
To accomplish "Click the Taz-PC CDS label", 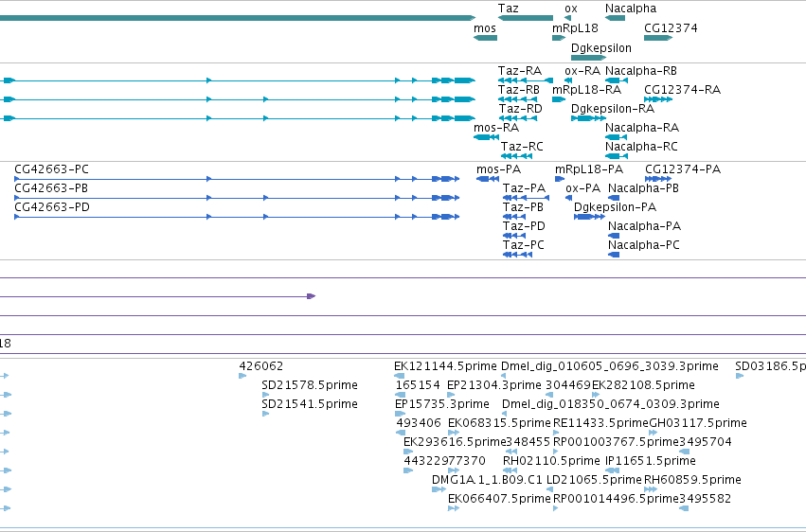I will click(x=523, y=245).
